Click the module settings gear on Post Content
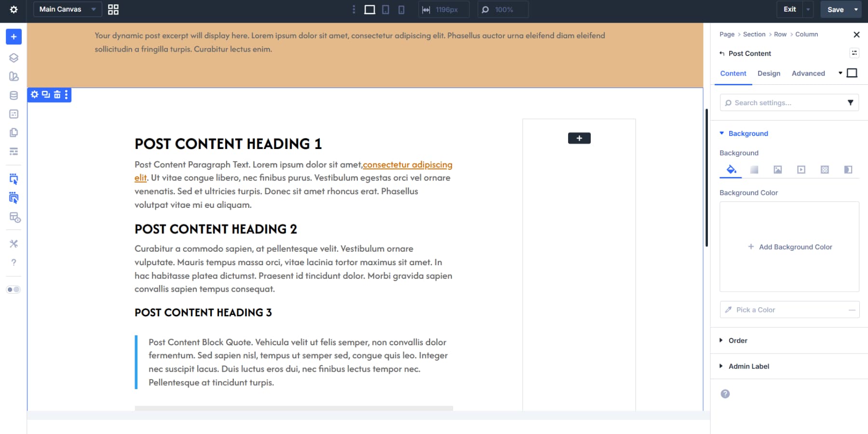Screen dimensions: 868x434 tap(34, 95)
